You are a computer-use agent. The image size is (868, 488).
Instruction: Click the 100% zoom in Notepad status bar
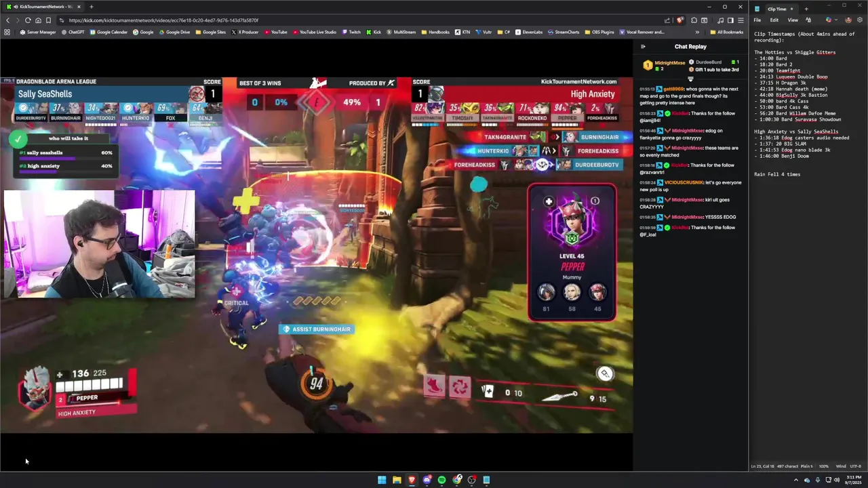[823, 466]
